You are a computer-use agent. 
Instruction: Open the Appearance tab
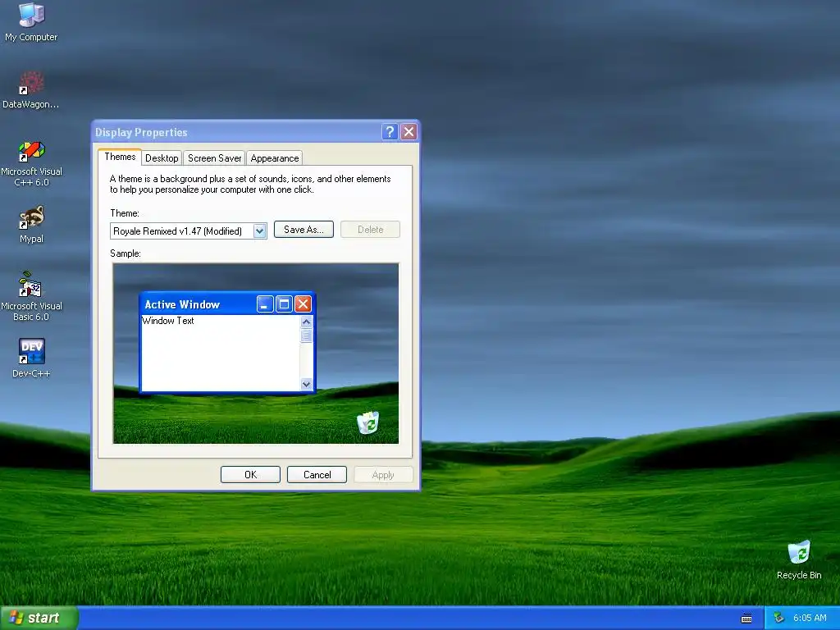pos(275,158)
